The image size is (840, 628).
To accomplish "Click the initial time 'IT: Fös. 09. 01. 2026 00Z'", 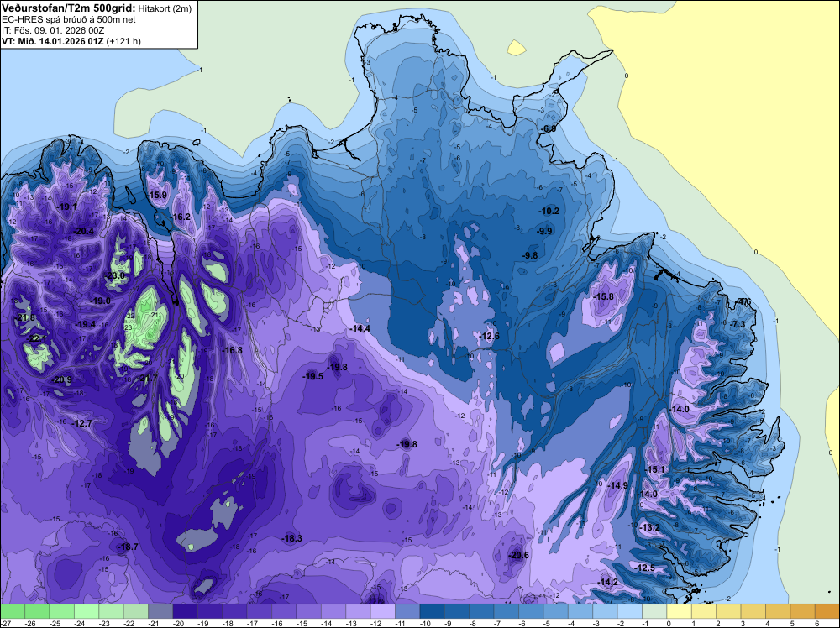I will pyautogui.click(x=53, y=30).
